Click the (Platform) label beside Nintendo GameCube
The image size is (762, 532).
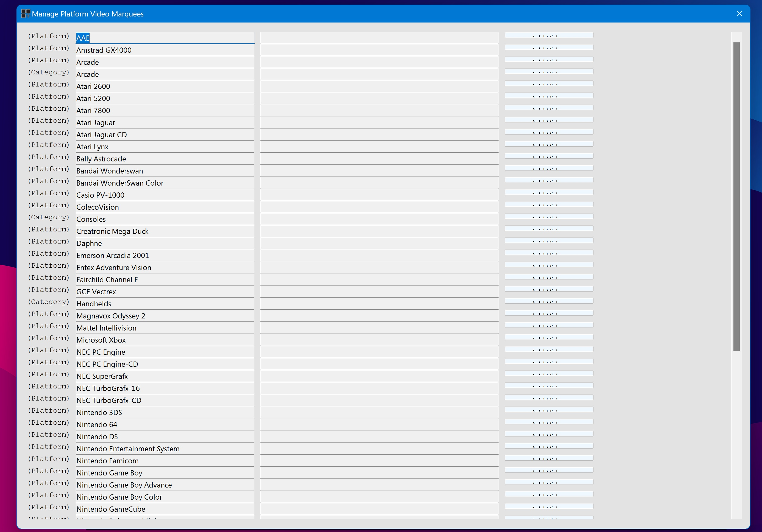(x=49, y=507)
